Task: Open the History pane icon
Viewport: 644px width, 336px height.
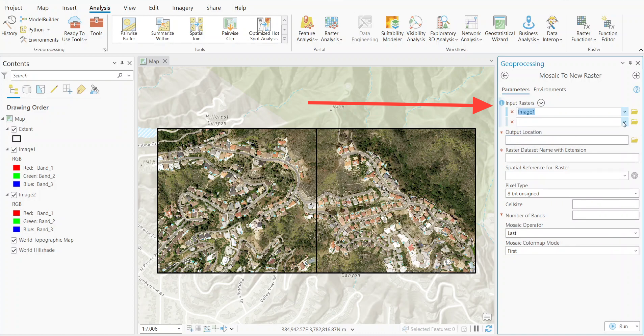Action: (9, 26)
